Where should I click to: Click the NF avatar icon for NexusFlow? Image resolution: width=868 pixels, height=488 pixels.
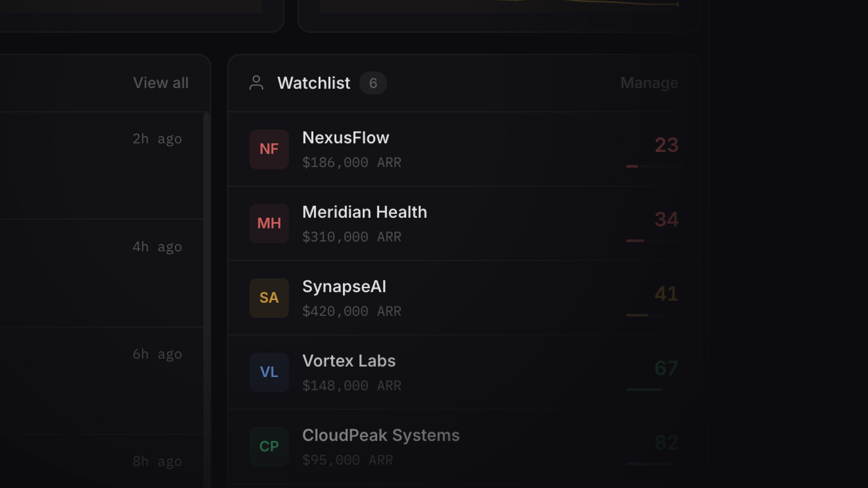click(269, 149)
